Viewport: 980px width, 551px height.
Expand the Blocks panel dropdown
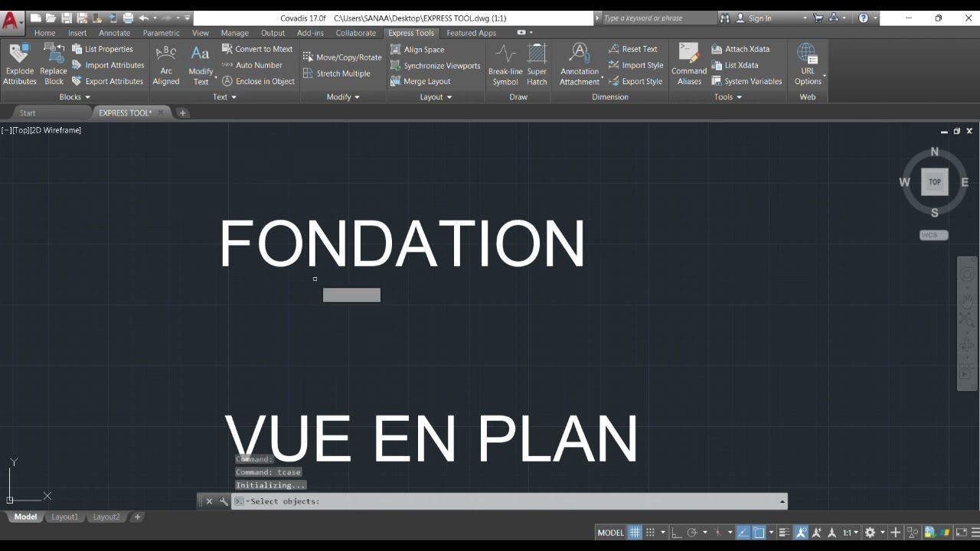pos(75,97)
